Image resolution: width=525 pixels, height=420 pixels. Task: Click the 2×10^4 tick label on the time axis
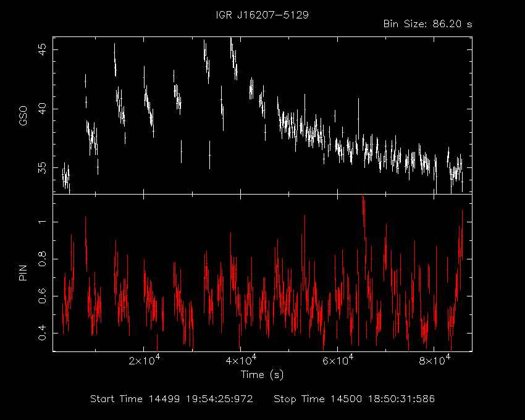(x=145, y=360)
